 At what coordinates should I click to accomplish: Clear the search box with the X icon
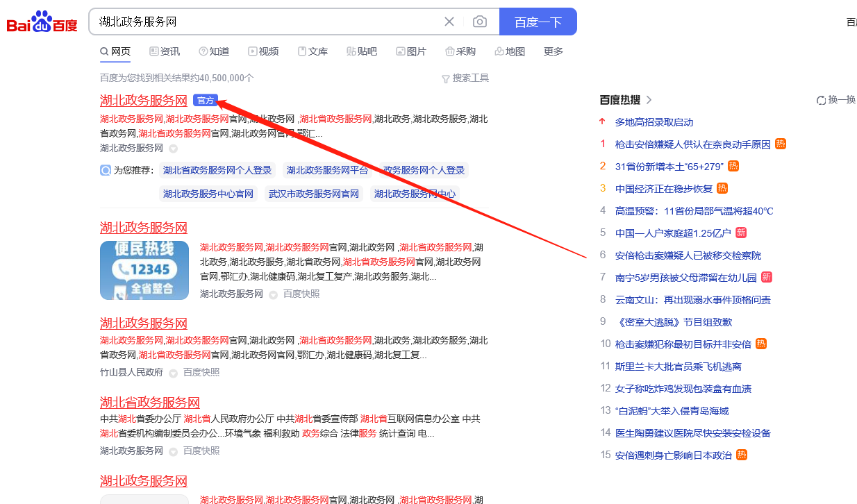pos(449,22)
